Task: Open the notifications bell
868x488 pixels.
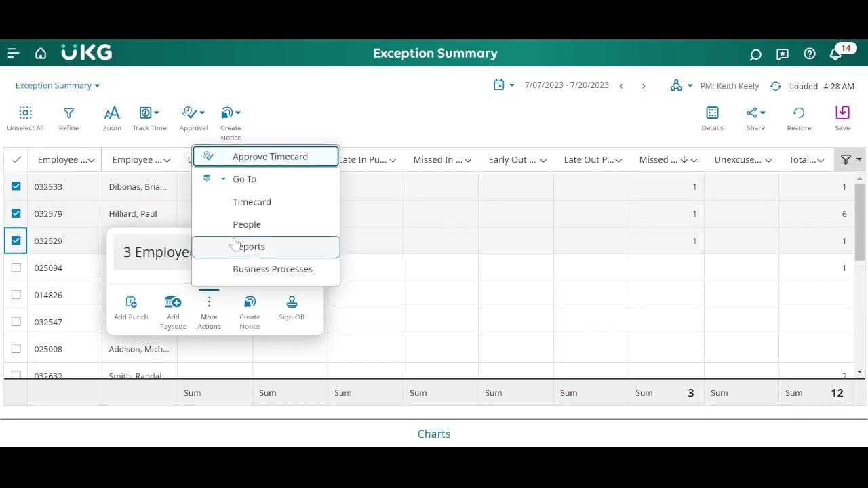Action: point(835,54)
